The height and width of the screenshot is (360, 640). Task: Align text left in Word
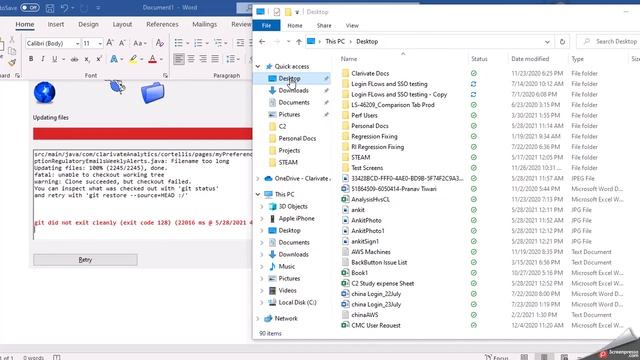pos(179,59)
